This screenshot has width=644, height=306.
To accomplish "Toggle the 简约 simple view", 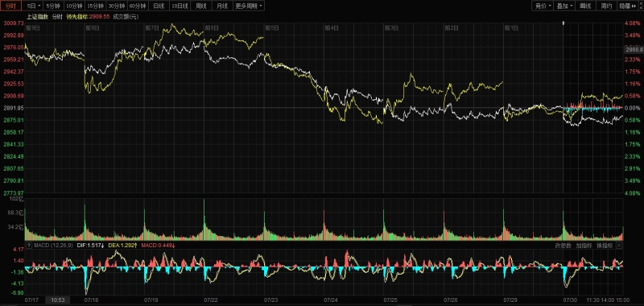I will tap(606, 6).
